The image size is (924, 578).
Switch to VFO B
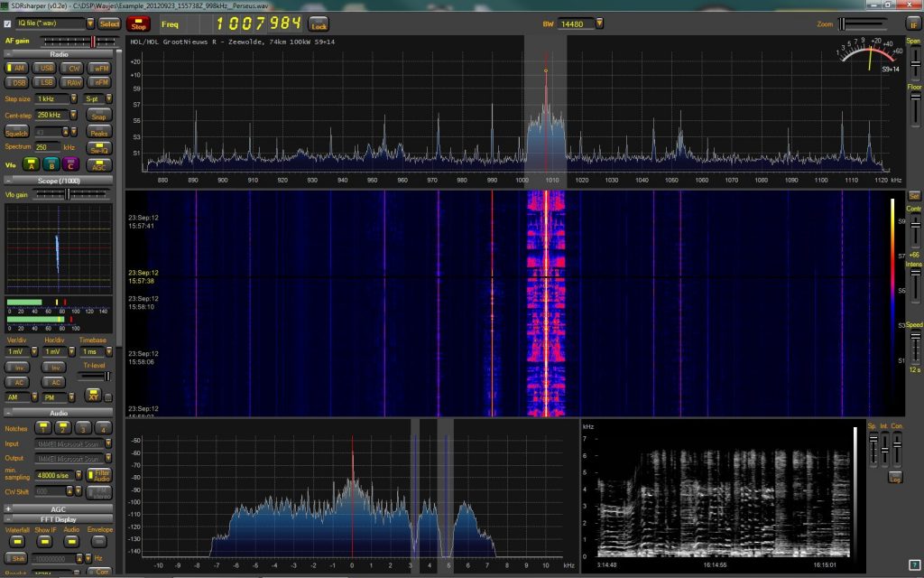point(52,164)
